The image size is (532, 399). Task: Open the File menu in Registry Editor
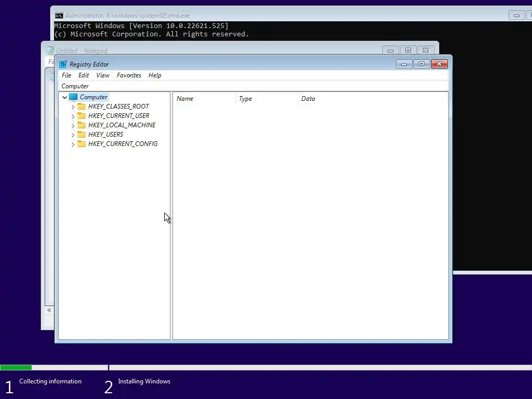66,75
